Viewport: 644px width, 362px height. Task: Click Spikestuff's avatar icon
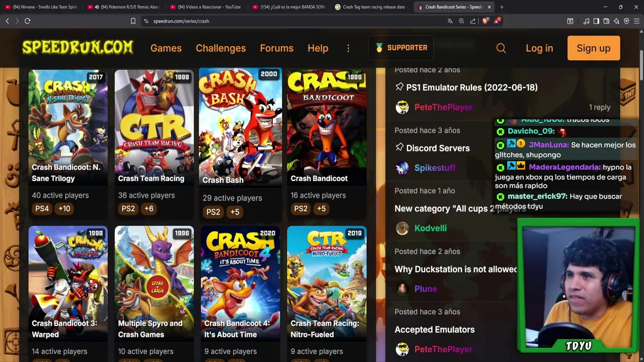point(402,168)
